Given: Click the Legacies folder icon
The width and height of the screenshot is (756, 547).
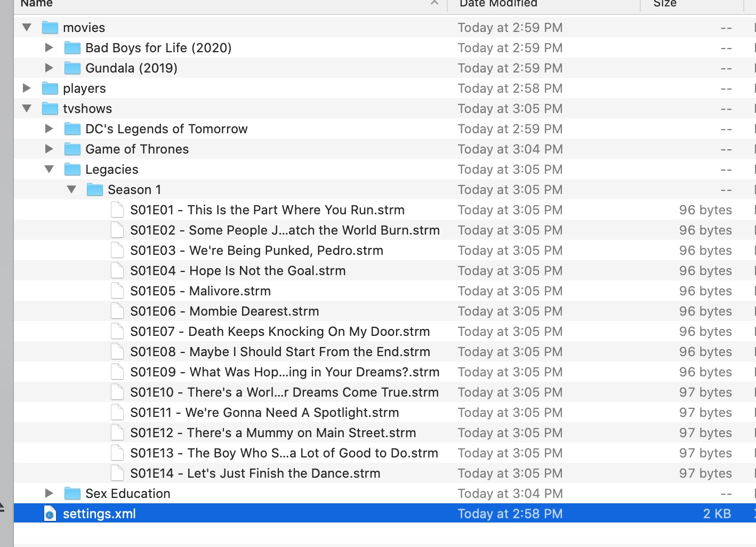Looking at the screenshot, I should (73, 169).
